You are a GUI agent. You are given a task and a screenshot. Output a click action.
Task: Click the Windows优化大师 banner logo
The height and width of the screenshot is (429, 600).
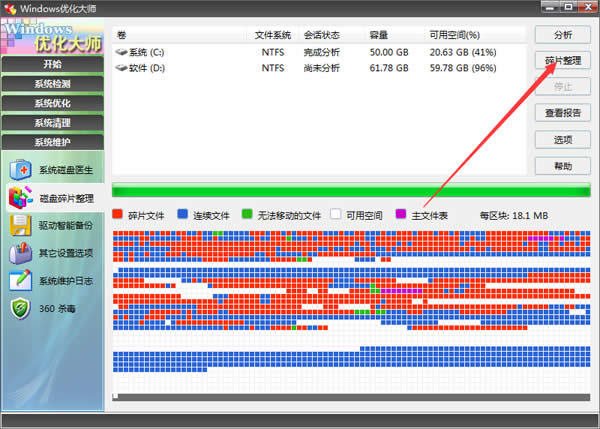click(x=52, y=37)
